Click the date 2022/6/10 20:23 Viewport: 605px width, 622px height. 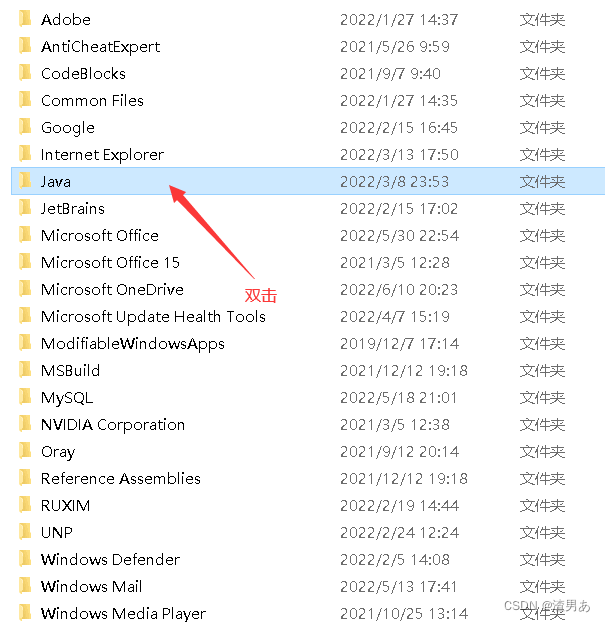pyautogui.click(x=399, y=289)
